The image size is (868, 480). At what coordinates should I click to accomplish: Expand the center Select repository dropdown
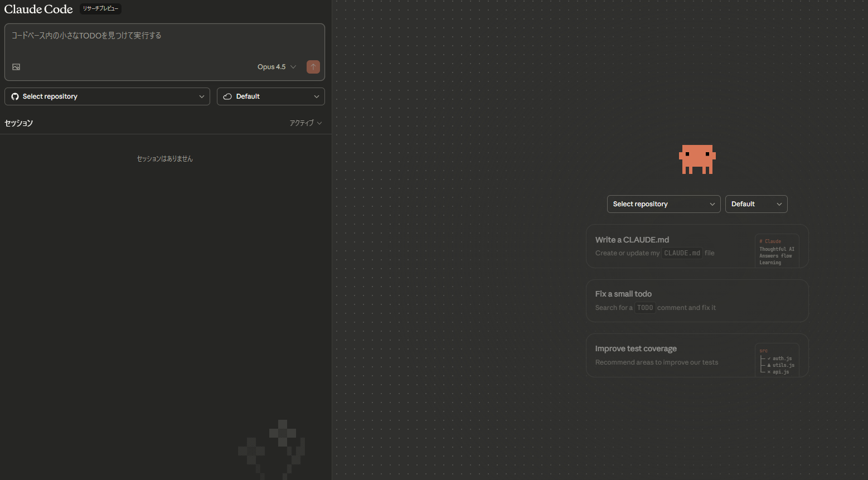663,204
